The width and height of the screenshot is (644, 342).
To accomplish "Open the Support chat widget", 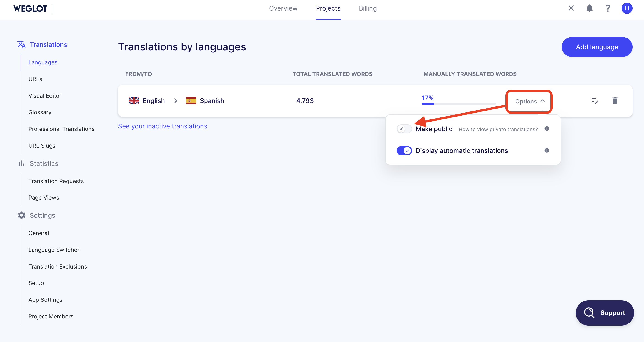I will 605,312.
